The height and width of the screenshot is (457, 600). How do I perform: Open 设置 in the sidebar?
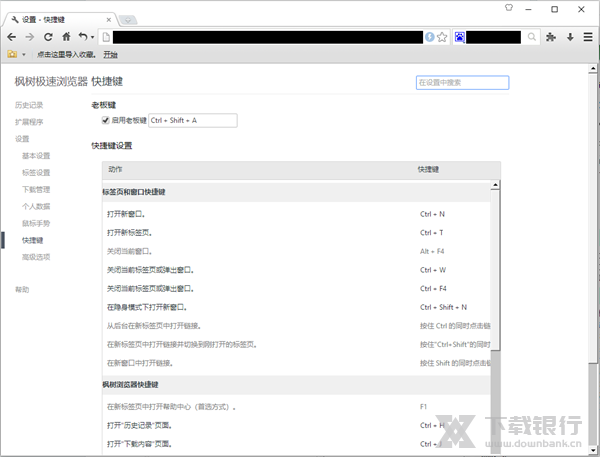(22, 139)
